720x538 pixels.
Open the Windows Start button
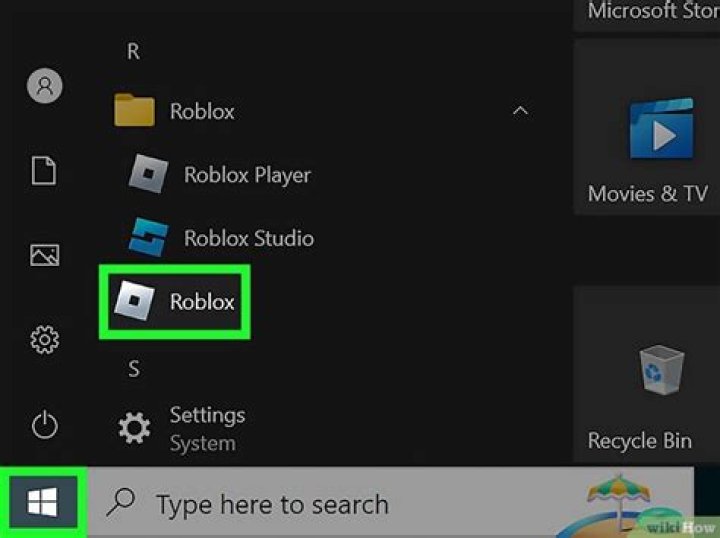pos(43,502)
